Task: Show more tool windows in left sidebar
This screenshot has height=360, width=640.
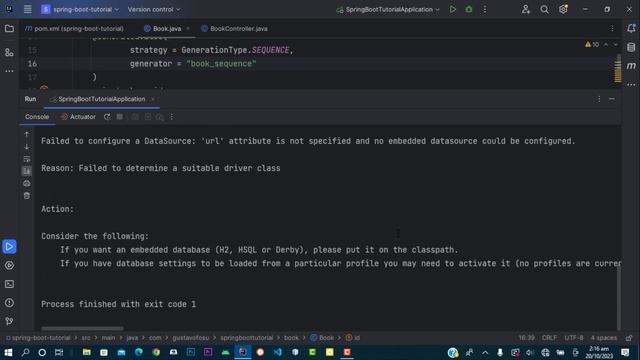Action: click(x=9, y=71)
